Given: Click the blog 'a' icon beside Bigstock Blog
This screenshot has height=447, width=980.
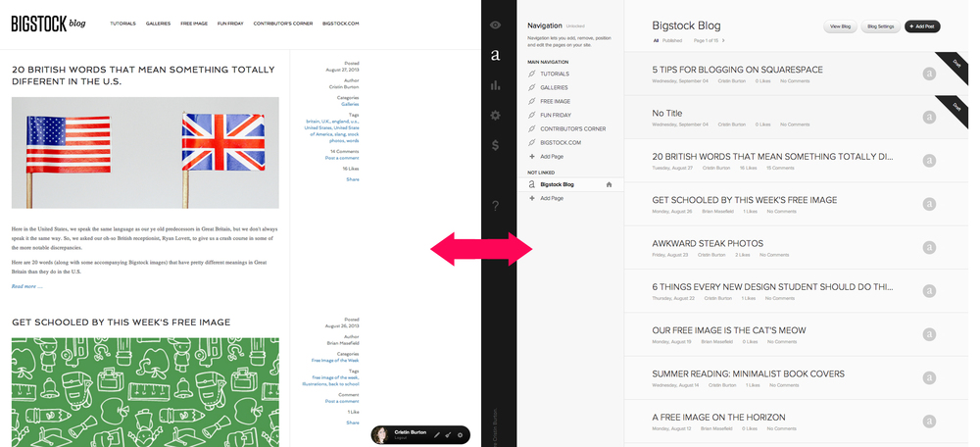Looking at the screenshot, I should [532, 184].
